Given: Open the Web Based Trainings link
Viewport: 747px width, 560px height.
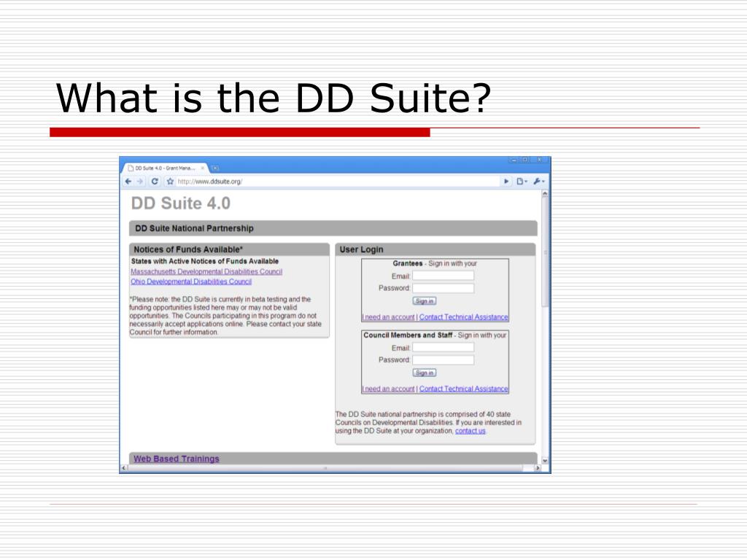Looking at the screenshot, I should pos(177,459).
